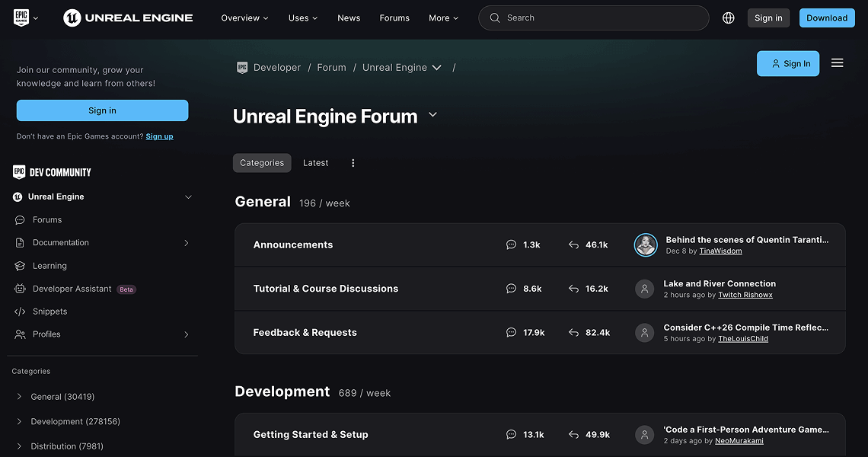Select News from the top menu
Image resolution: width=868 pixels, height=457 pixels.
(x=349, y=17)
